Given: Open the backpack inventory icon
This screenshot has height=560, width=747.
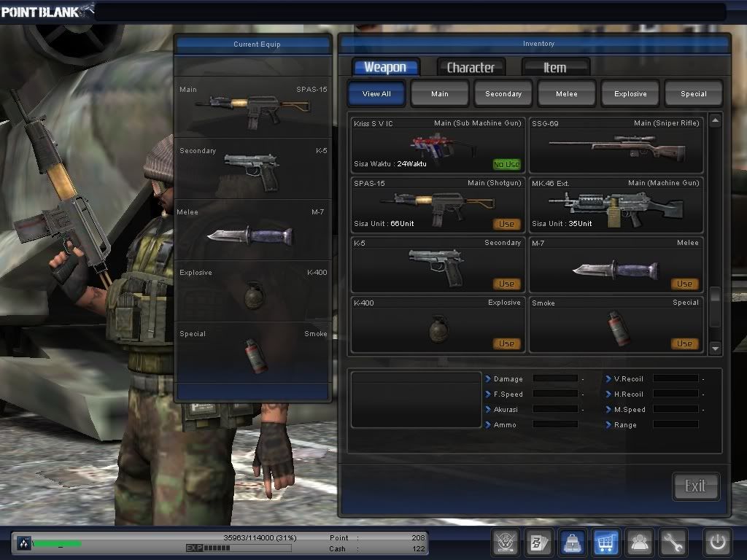Looking at the screenshot, I should 572,542.
